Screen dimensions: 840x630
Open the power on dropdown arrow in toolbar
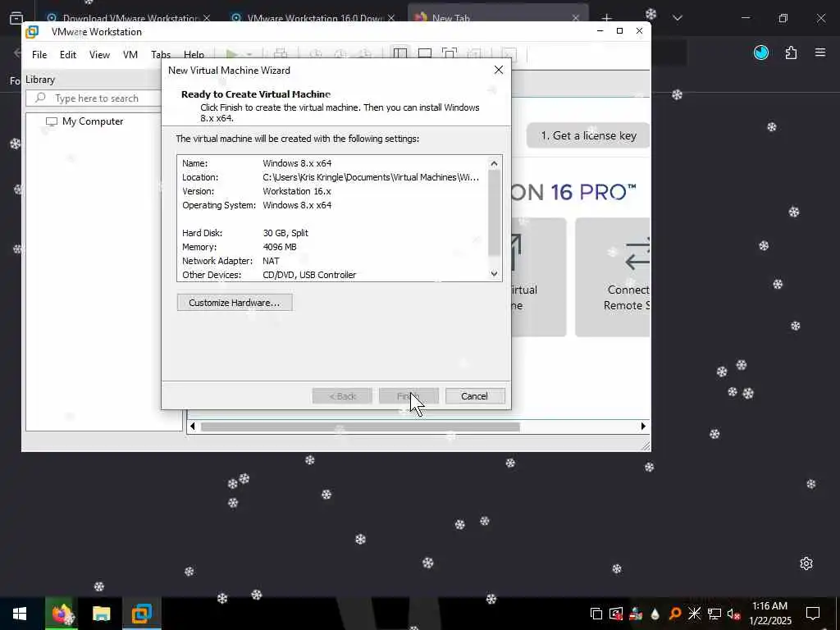coord(249,54)
